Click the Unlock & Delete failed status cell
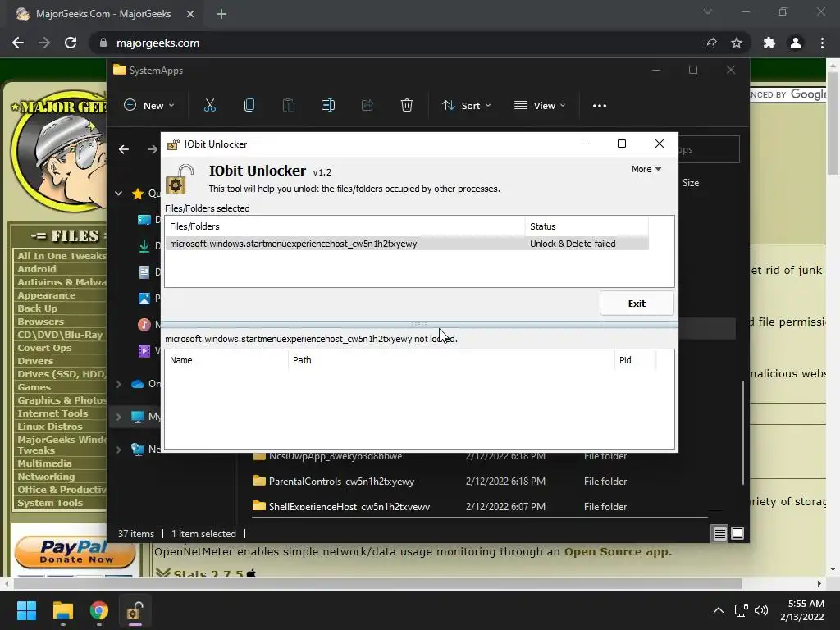This screenshot has width=840, height=630. point(573,244)
